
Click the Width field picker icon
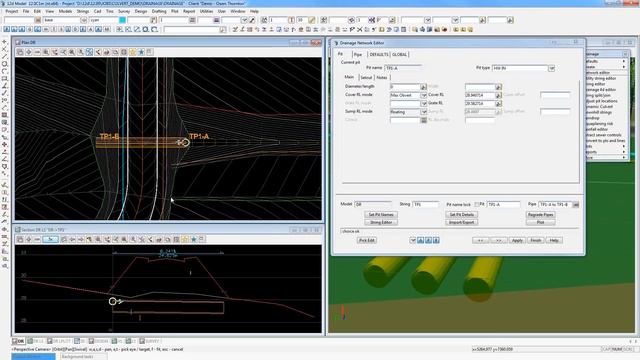pyautogui.click(x=498, y=87)
